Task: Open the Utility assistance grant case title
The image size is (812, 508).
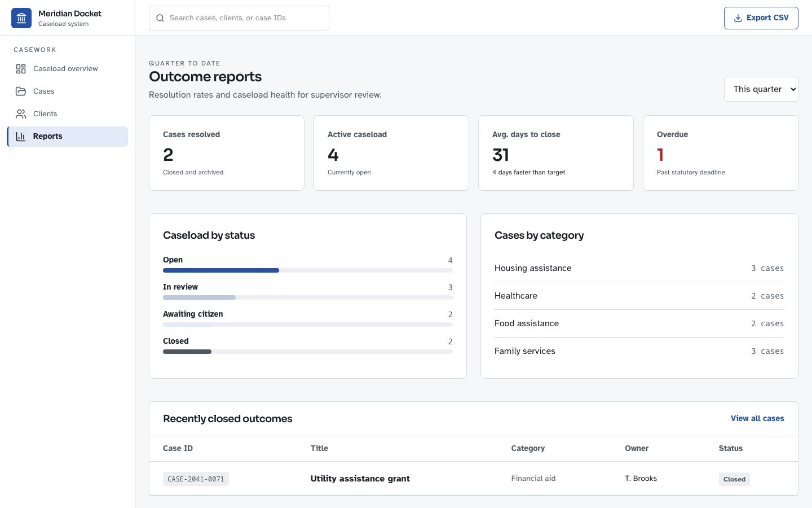Action: (360, 479)
